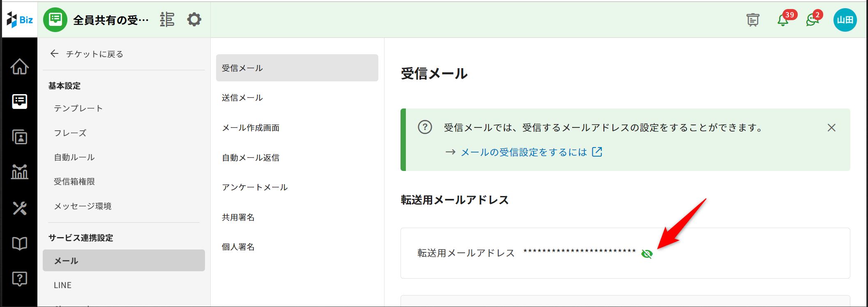
Task: Click the tools wrench icon in sidebar
Action: pos(19,208)
